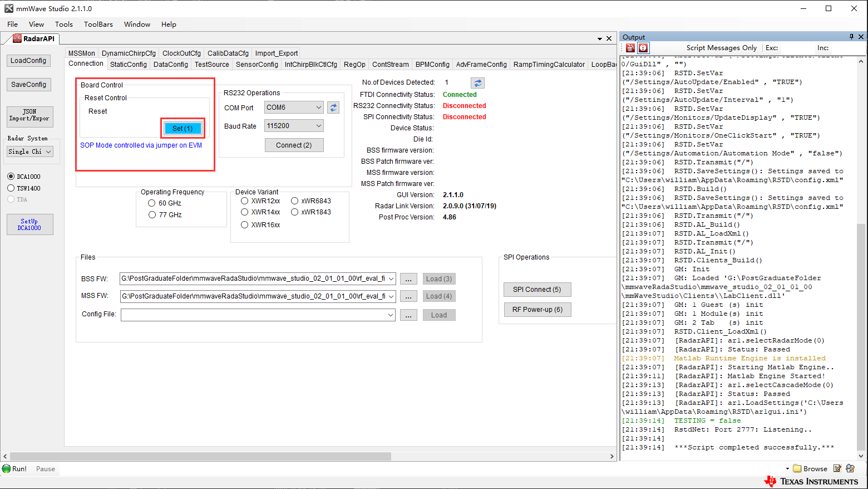This screenshot has height=489, width=868.
Task: Browse for the Config File
Action: click(x=408, y=315)
